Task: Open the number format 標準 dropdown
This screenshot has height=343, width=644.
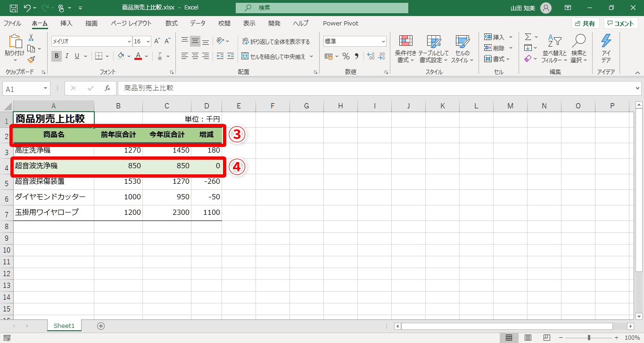Action: pyautogui.click(x=383, y=41)
